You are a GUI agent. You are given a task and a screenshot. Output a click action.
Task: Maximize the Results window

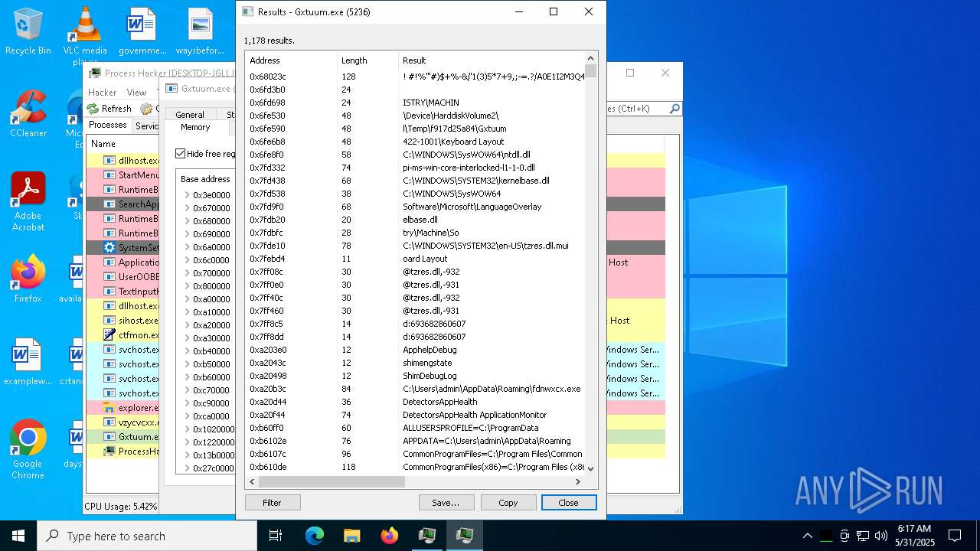tap(554, 11)
